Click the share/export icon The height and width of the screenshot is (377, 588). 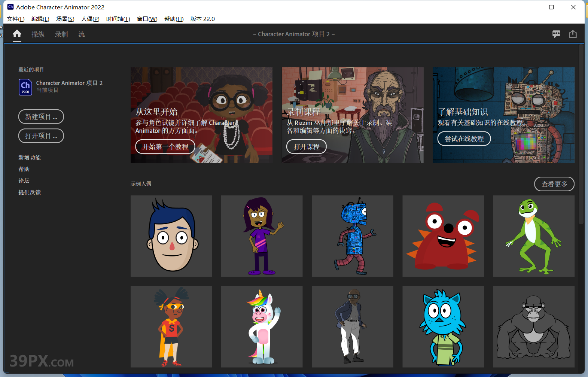(x=573, y=34)
